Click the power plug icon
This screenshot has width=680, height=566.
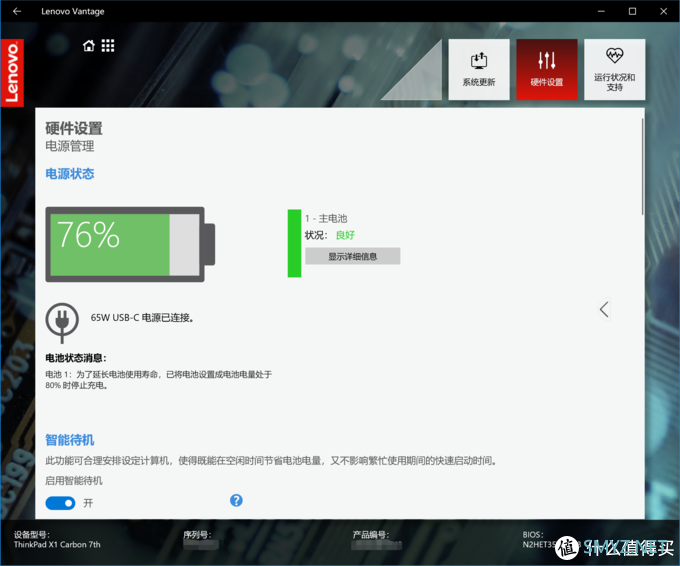click(x=62, y=322)
